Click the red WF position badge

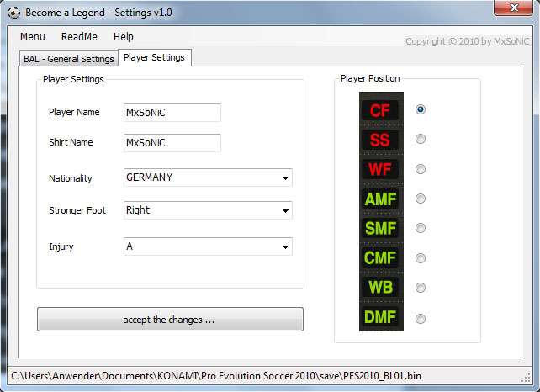[x=380, y=169]
